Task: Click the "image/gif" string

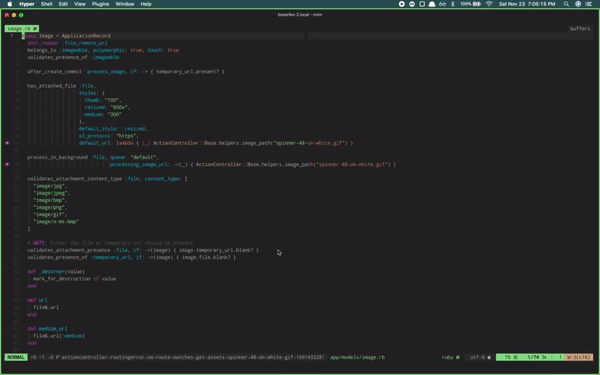Action: tap(49, 214)
